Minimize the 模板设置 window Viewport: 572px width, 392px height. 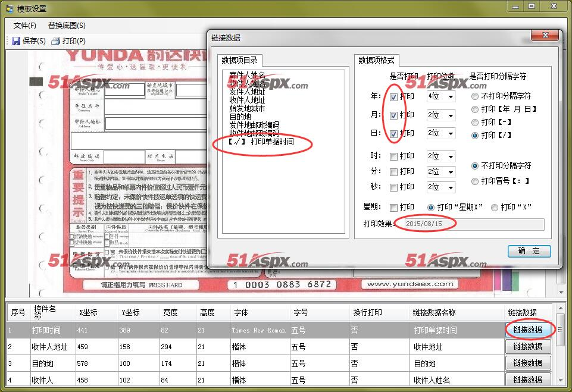(515, 6)
